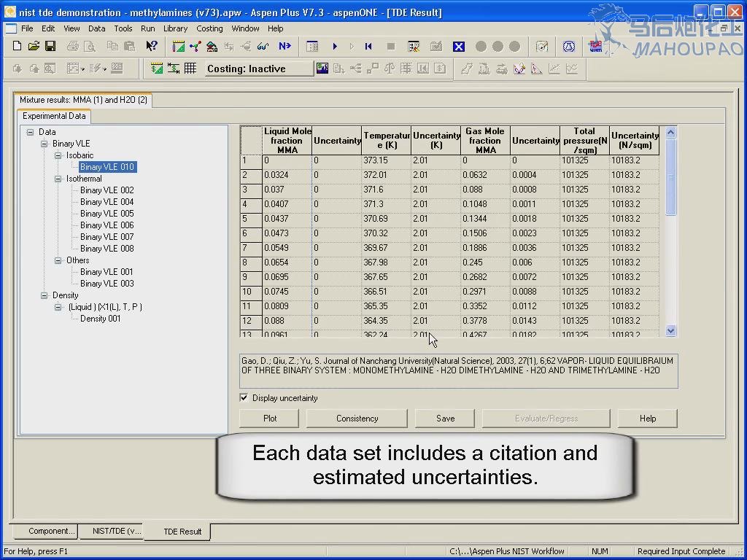This screenshot has width=747, height=560.
Task: Click the Costing: Inactive status box
Action: pos(259,69)
